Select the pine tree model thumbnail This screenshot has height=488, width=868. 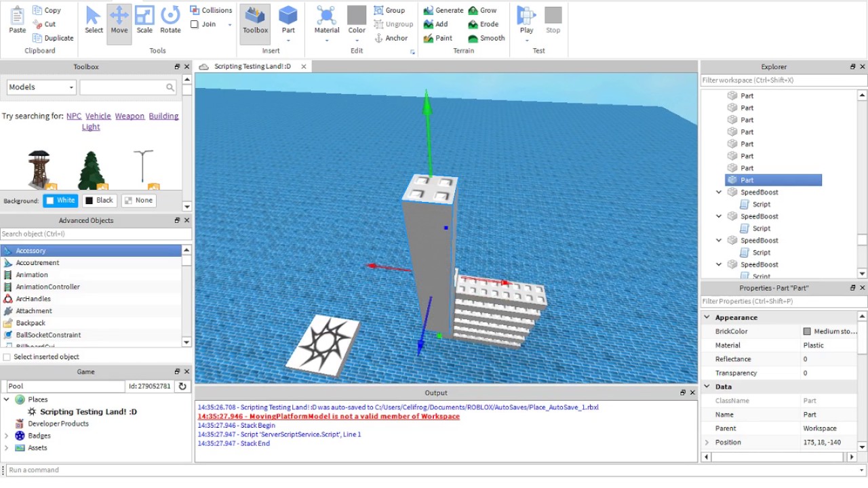(92, 169)
